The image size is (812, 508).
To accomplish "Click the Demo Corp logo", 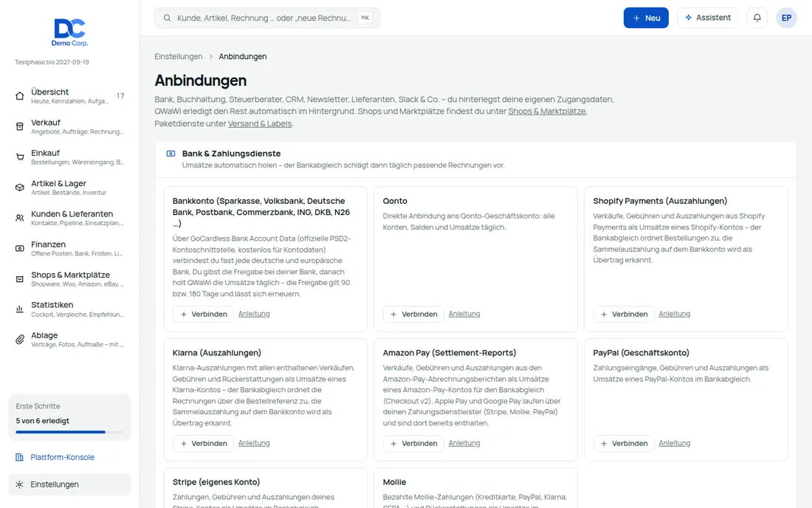I will 70,32.
